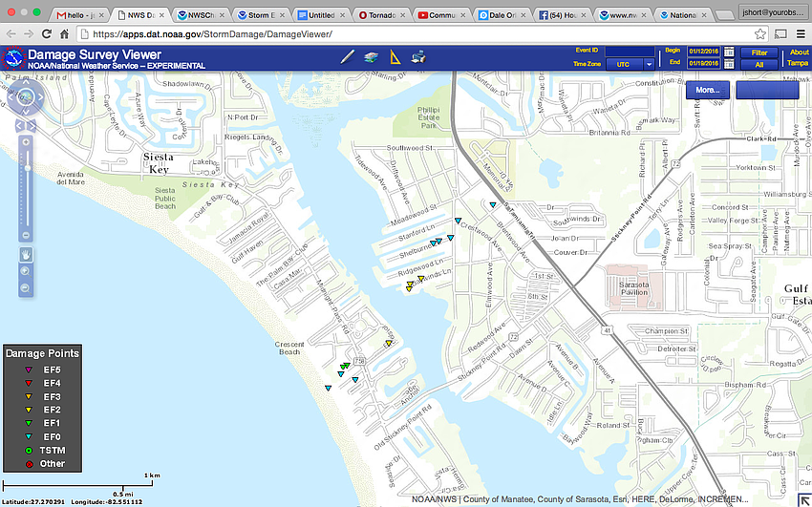Click the EF1 legend entry

42,423
